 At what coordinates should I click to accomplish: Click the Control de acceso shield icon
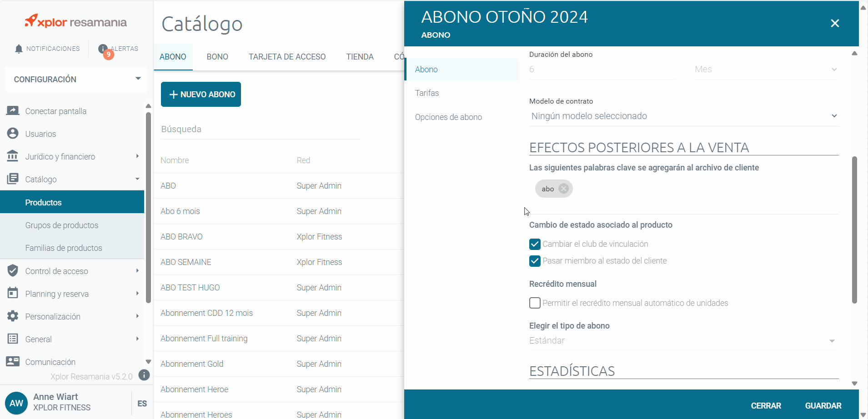[x=13, y=271]
